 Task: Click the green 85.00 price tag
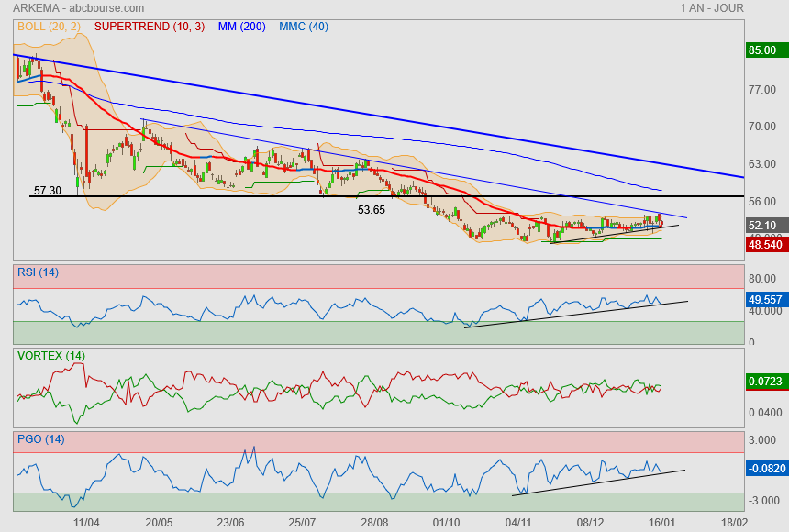click(762, 50)
